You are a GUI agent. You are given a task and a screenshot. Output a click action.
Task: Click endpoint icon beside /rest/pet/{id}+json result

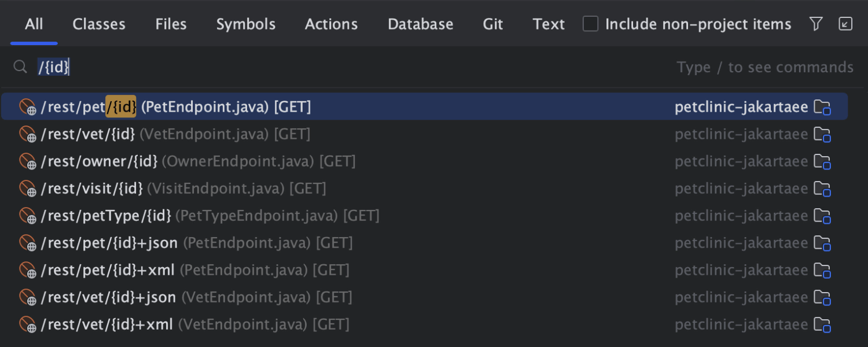pos(27,243)
